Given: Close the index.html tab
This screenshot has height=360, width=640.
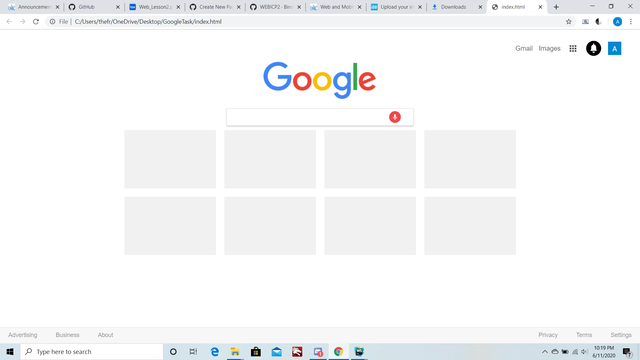Looking at the screenshot, I should tap(540, 7).
